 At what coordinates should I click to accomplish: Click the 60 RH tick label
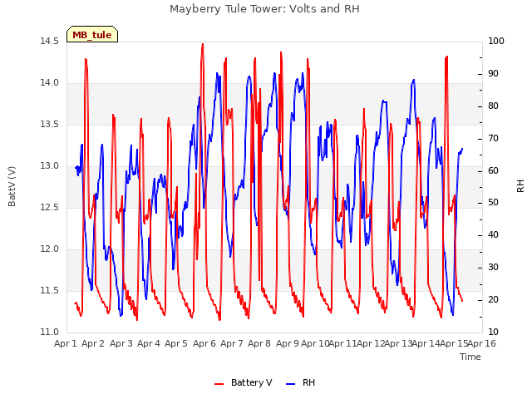click(x=493, y=170)
